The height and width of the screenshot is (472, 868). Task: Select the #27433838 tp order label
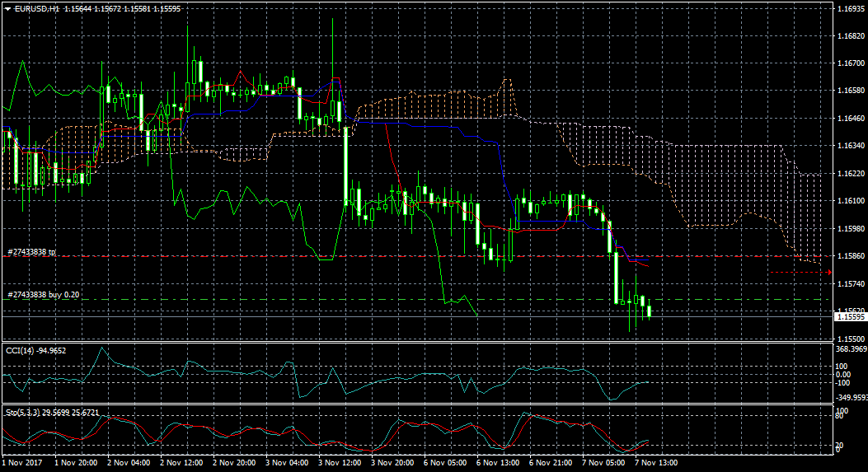click(31, 251)
